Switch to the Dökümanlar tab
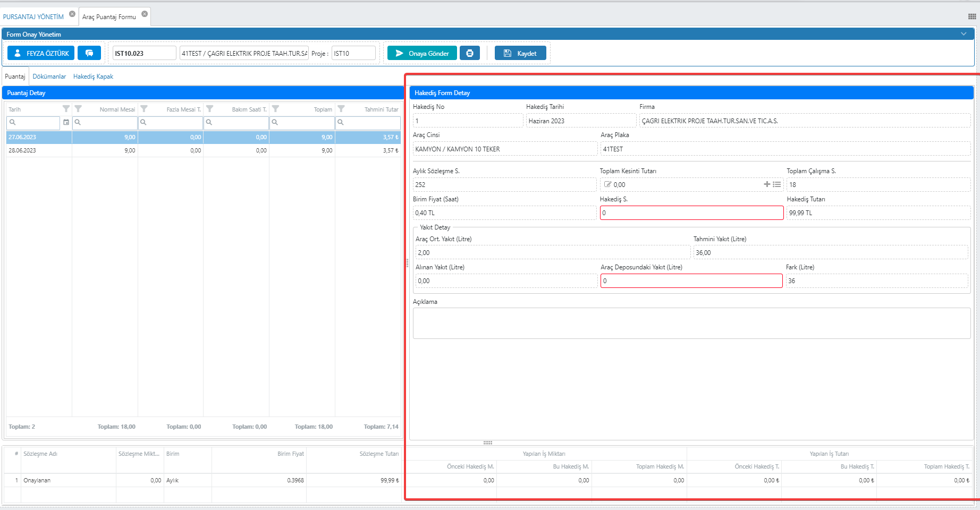The height and width of the screenshot is (510, 980). coord(49,76)
